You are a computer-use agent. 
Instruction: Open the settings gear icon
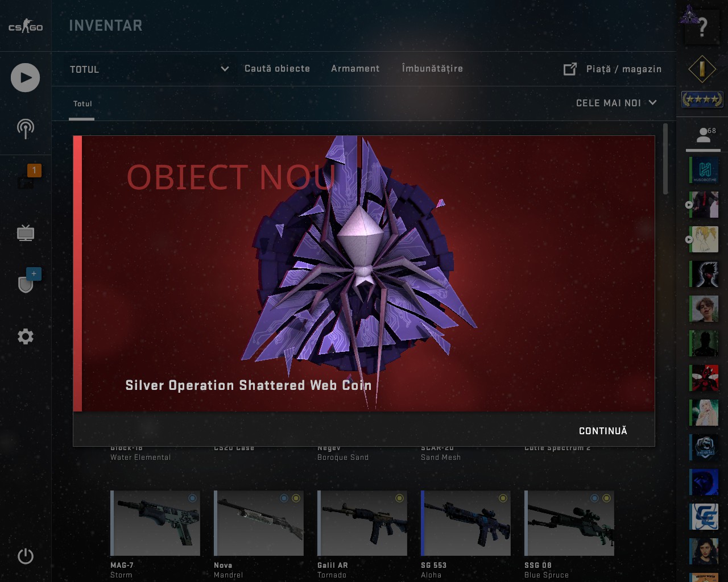(26, 336)
